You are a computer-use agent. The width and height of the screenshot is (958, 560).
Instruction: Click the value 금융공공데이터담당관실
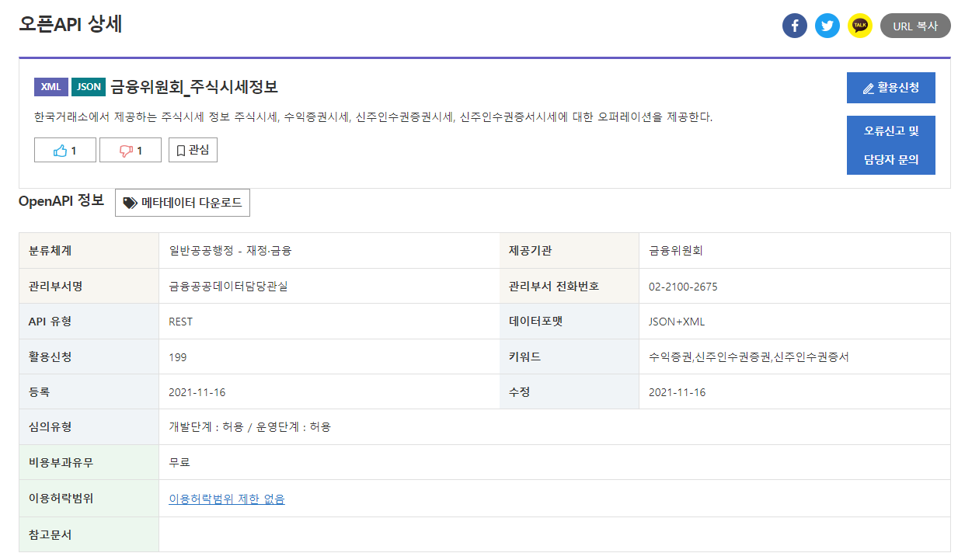click(228, 287)
